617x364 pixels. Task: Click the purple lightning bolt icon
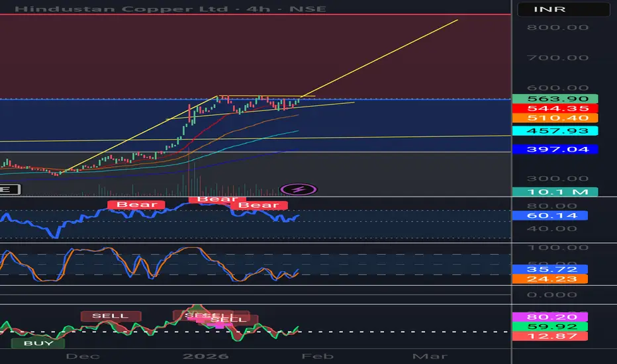click(299, 190)
